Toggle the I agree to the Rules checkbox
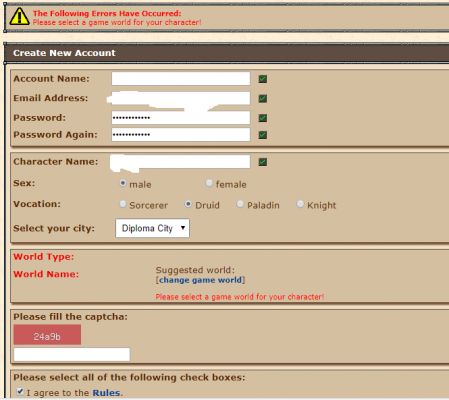This screenshot has width=449, height=400. (20, 391)
